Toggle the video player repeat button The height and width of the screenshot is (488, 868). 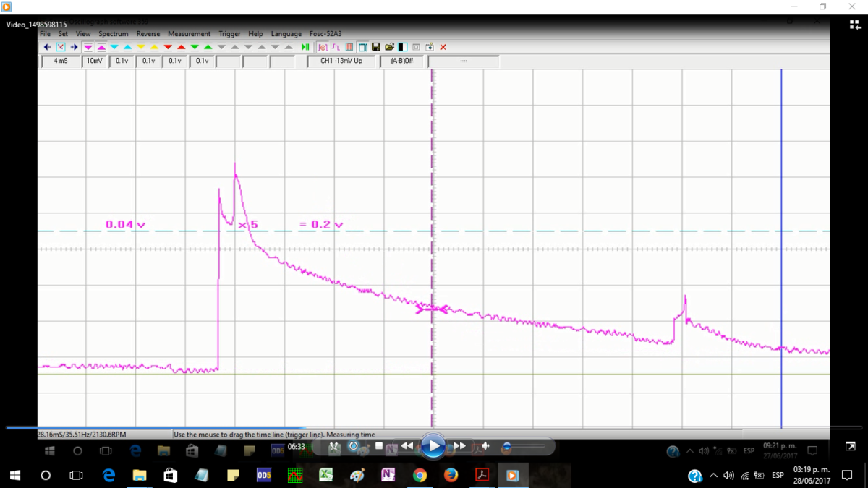pyautogui.click(x=354, y=446)
